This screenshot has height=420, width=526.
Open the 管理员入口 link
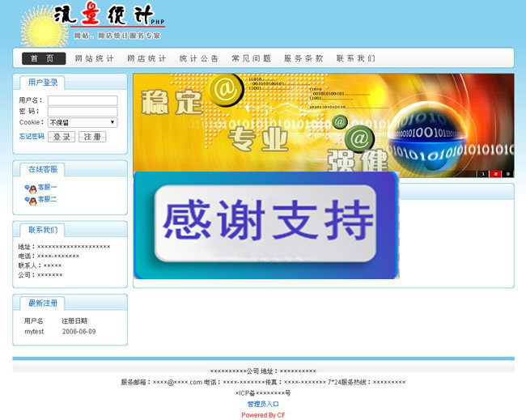tap(263, 404)
